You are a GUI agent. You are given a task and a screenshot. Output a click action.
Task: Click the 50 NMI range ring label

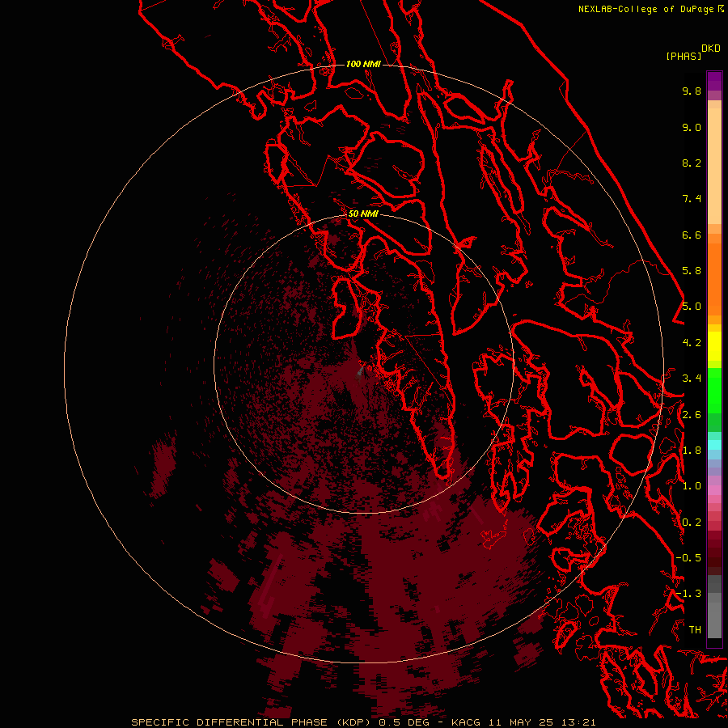[x=363, y=214]
